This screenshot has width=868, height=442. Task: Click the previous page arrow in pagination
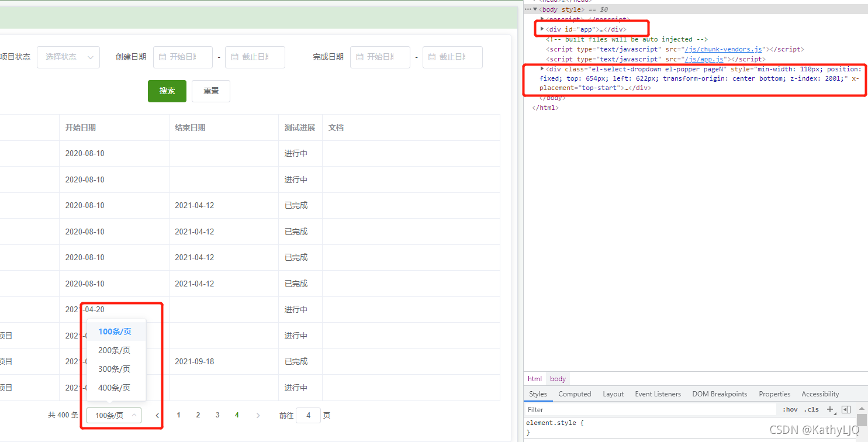pos(157,416)
